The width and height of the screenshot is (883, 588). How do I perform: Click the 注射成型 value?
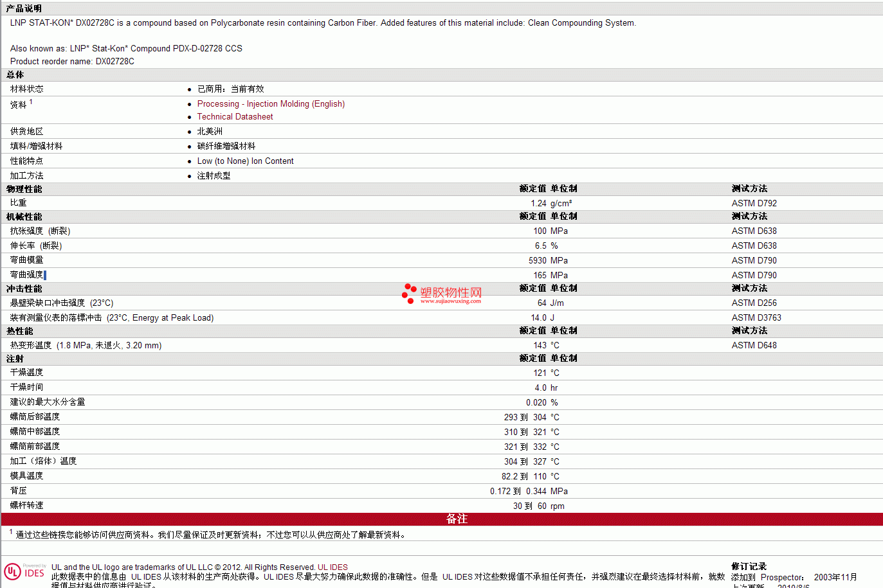click(214, 176)
